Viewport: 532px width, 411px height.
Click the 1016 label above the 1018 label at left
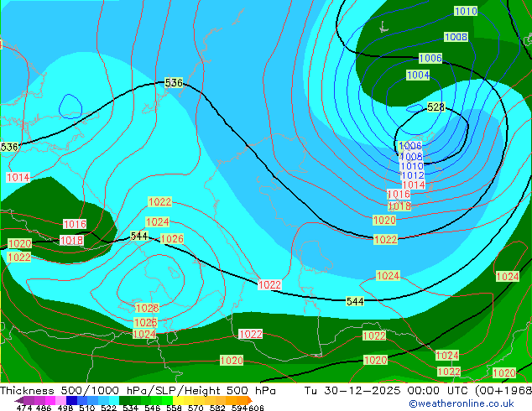75,224
